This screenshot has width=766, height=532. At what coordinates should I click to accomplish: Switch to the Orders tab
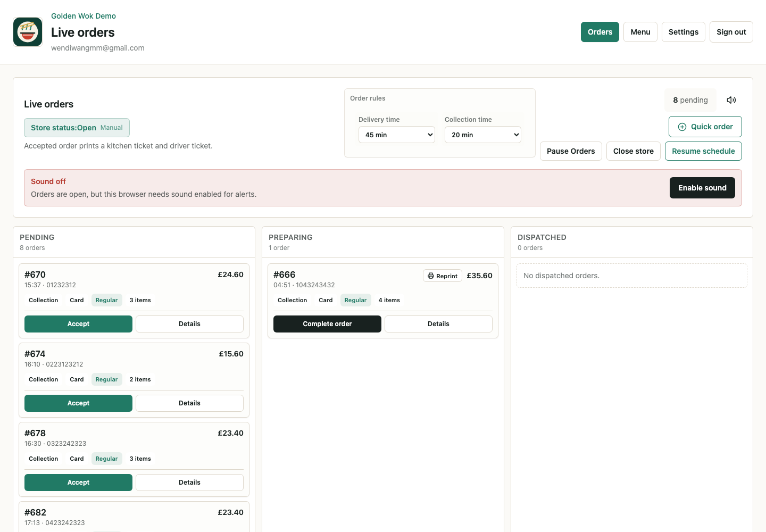[600, 32]
